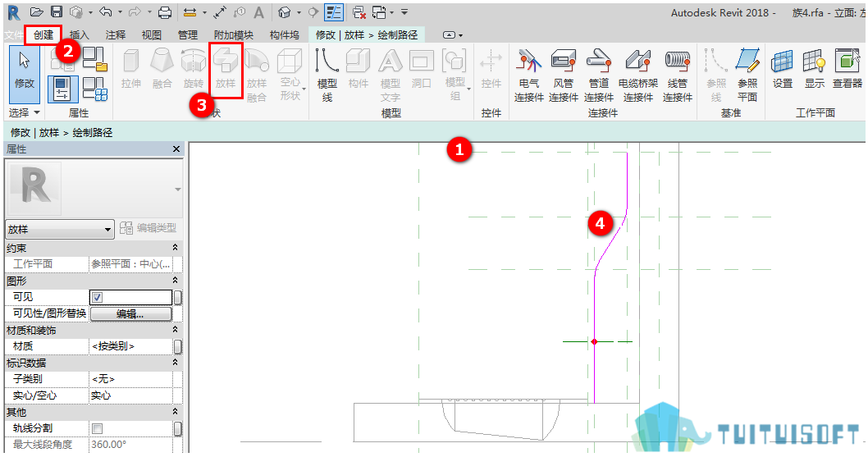Collapse the 约束 constraints section

[175, 248]
